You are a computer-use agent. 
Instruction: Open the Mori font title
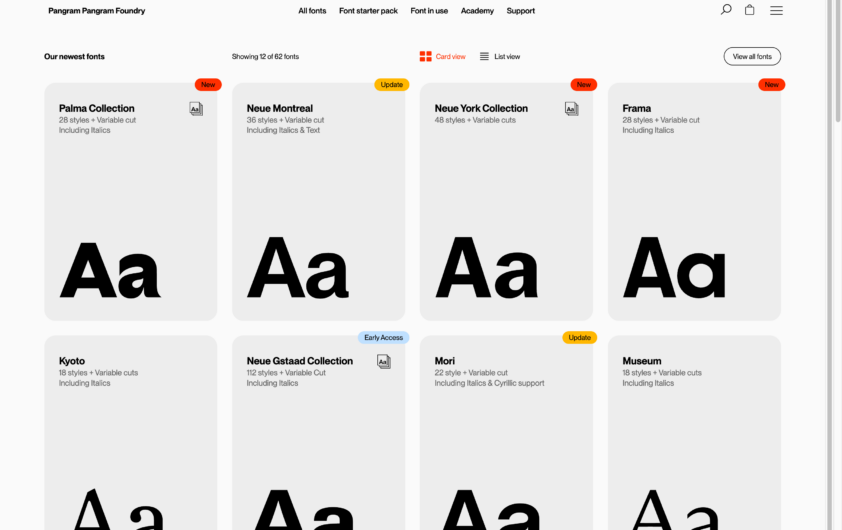445,361
